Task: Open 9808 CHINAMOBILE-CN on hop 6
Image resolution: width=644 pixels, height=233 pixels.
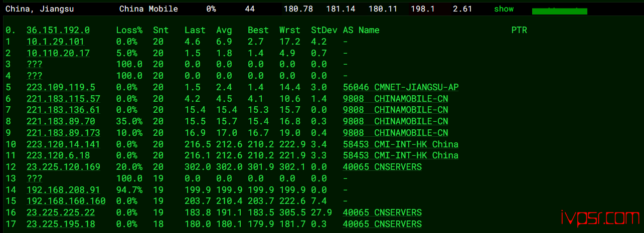Action: 396,99
